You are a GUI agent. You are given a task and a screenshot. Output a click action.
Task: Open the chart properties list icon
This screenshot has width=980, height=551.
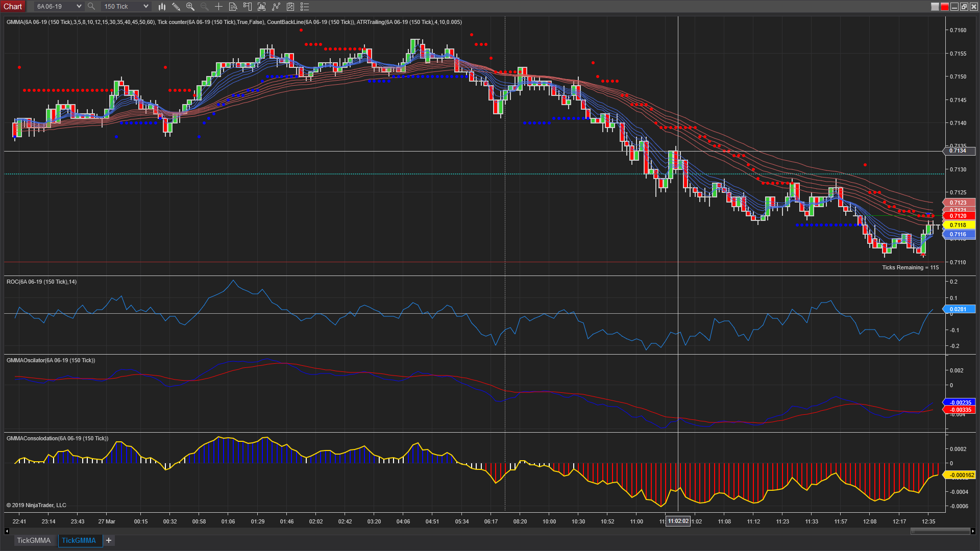[305, 7]
